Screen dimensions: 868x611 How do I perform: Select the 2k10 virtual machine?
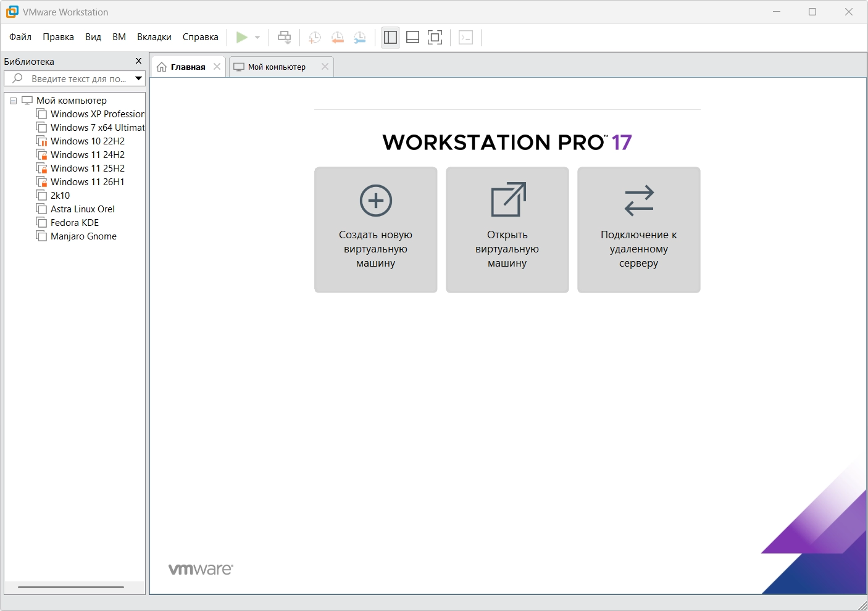coord(60,196)
